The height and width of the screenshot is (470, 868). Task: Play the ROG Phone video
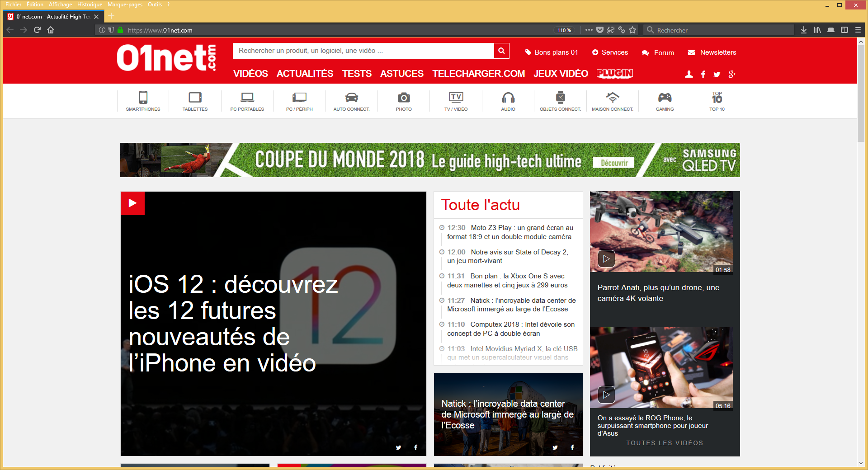[606, 395]
